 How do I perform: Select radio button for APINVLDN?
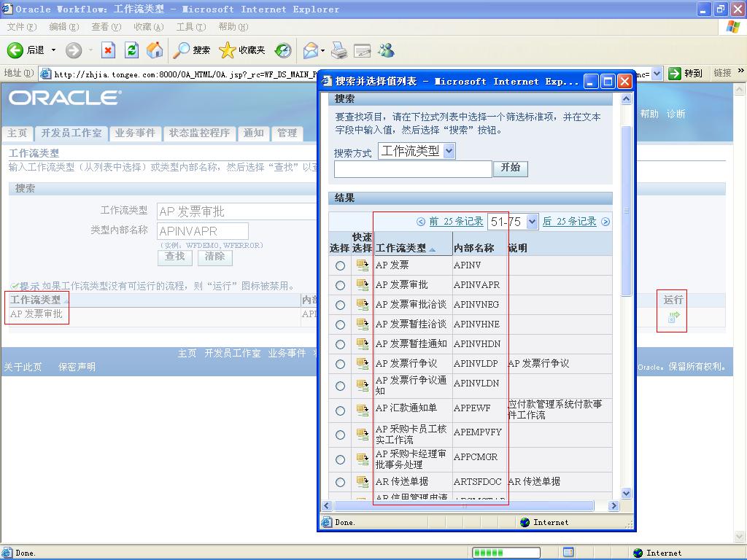coord(340,386)
